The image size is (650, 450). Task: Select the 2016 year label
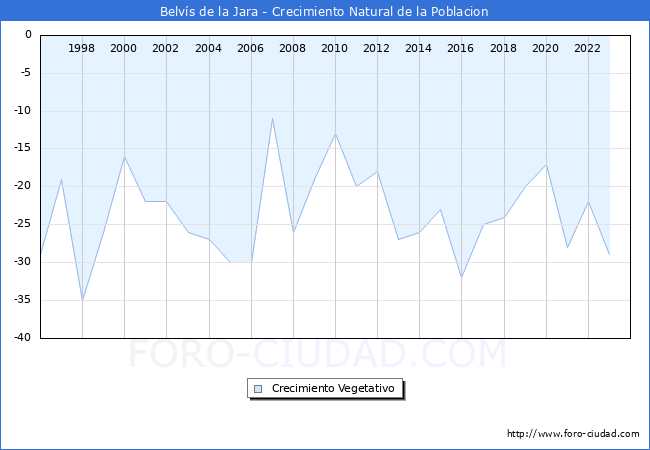click(x=460, y=48)
